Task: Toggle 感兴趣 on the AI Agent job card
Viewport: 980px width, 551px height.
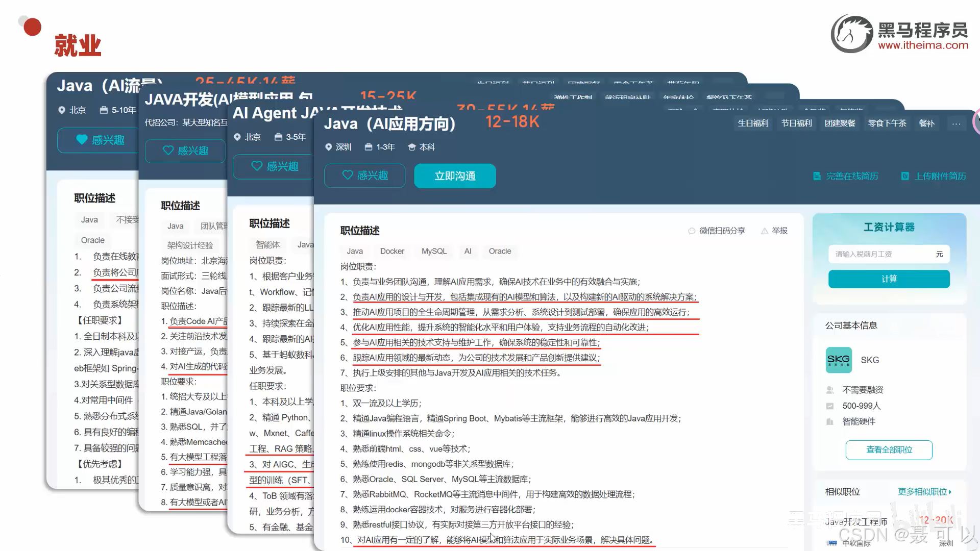Action: pos(274,166)
